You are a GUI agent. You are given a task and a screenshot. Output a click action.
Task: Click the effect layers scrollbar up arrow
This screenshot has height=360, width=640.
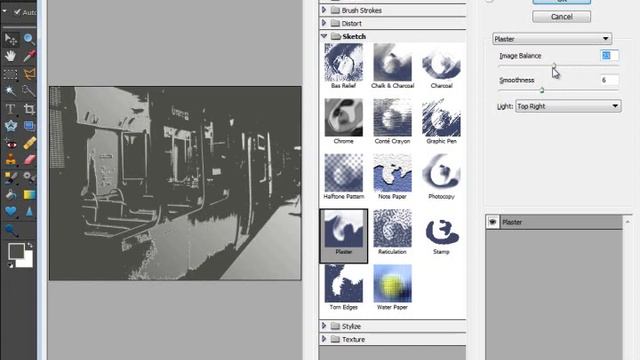click(x=627, y=222)
